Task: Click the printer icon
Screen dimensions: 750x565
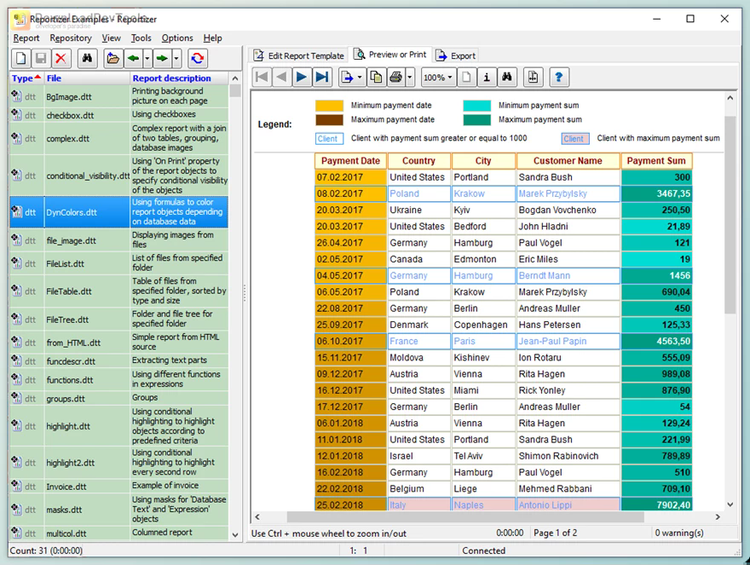Action: pyautogui.click(x=396, y=77)
